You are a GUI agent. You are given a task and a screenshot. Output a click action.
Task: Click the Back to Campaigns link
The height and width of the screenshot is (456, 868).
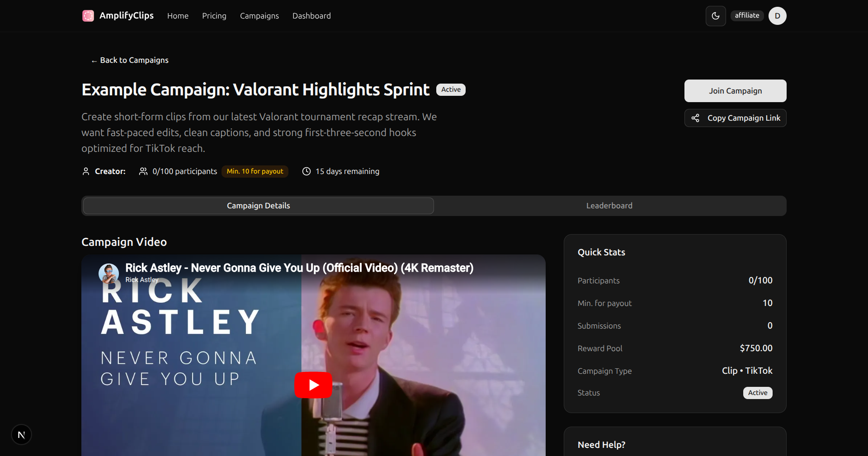click(130, 60)
